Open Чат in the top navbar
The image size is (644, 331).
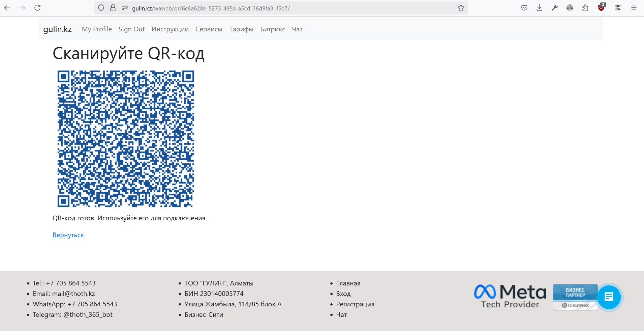(297, 29)
